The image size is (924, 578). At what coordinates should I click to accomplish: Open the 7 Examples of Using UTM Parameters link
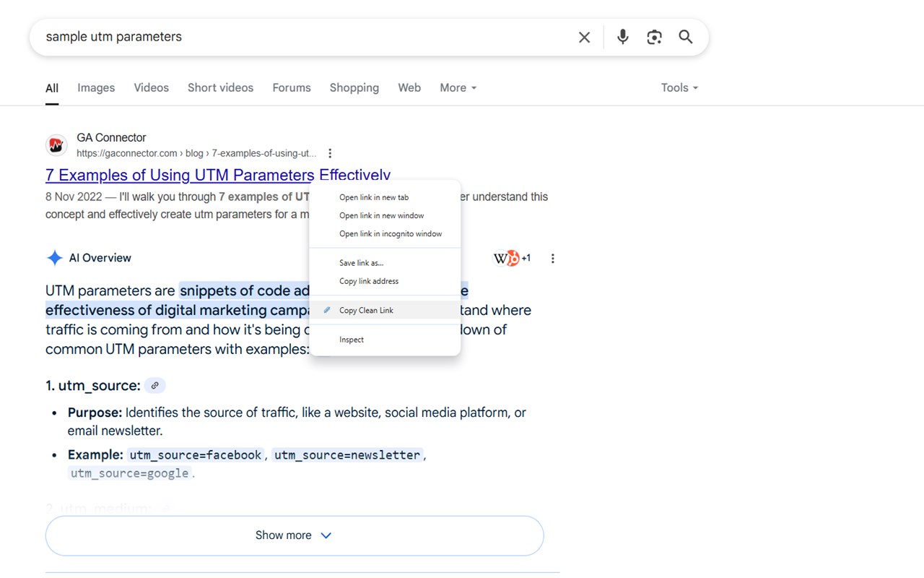tap(179, 176)
